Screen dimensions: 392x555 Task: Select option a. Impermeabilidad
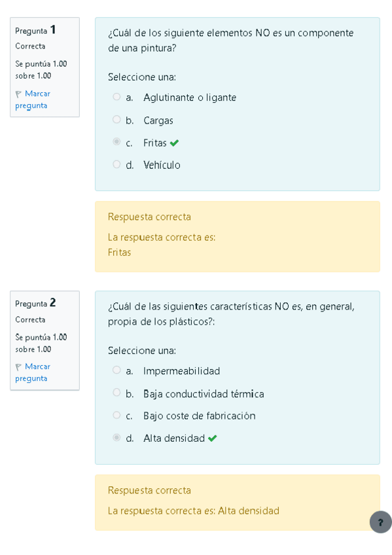116,370
